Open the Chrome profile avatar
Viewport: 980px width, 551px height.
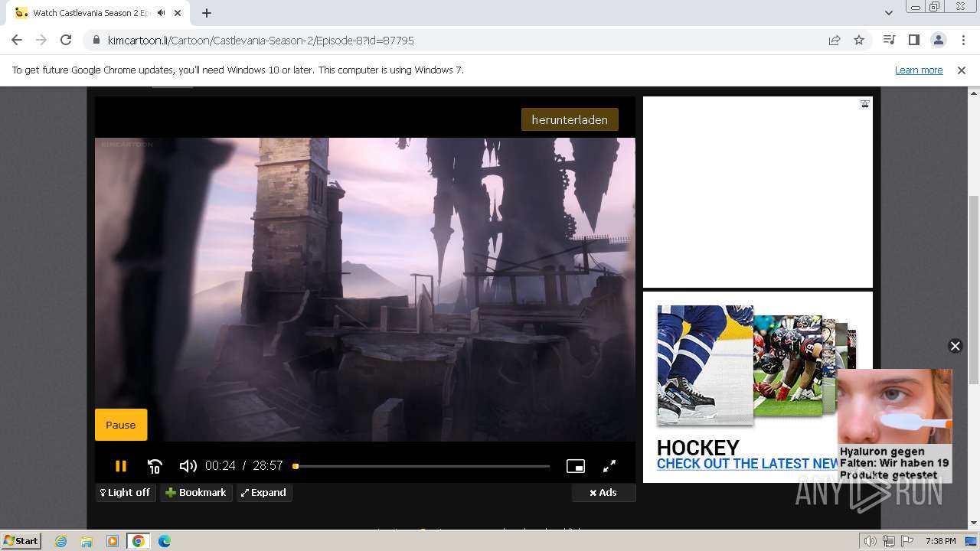[x=938, y=40]
